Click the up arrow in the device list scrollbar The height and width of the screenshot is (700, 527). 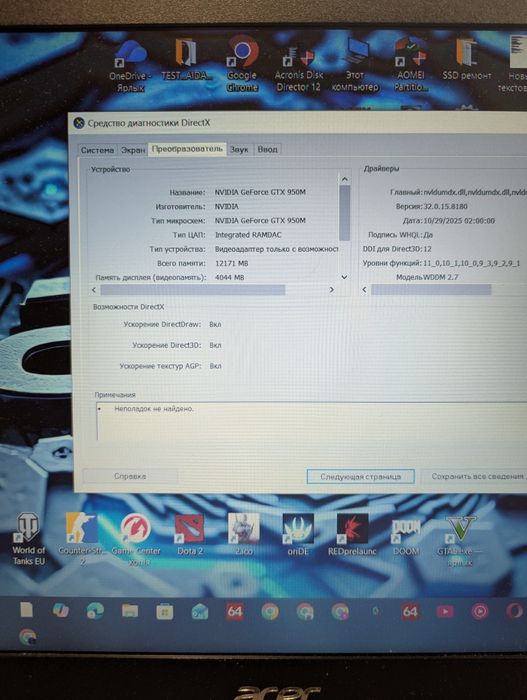344,179
